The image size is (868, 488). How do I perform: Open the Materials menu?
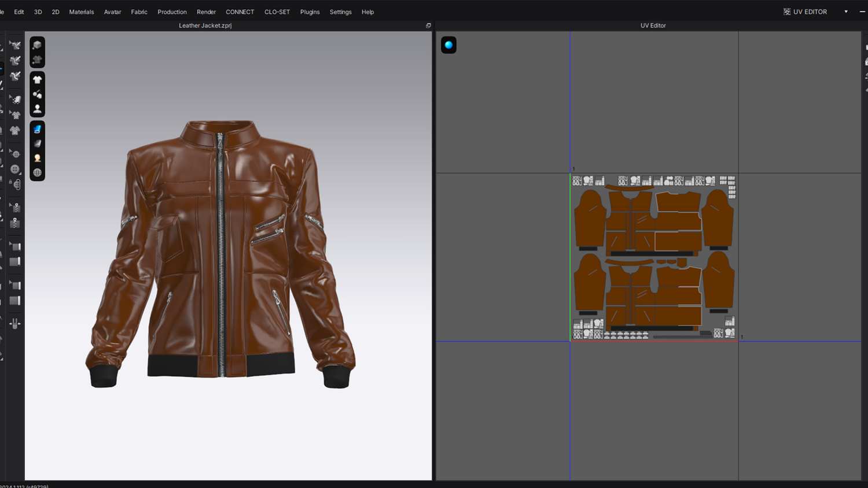click(x=82, y=12)
